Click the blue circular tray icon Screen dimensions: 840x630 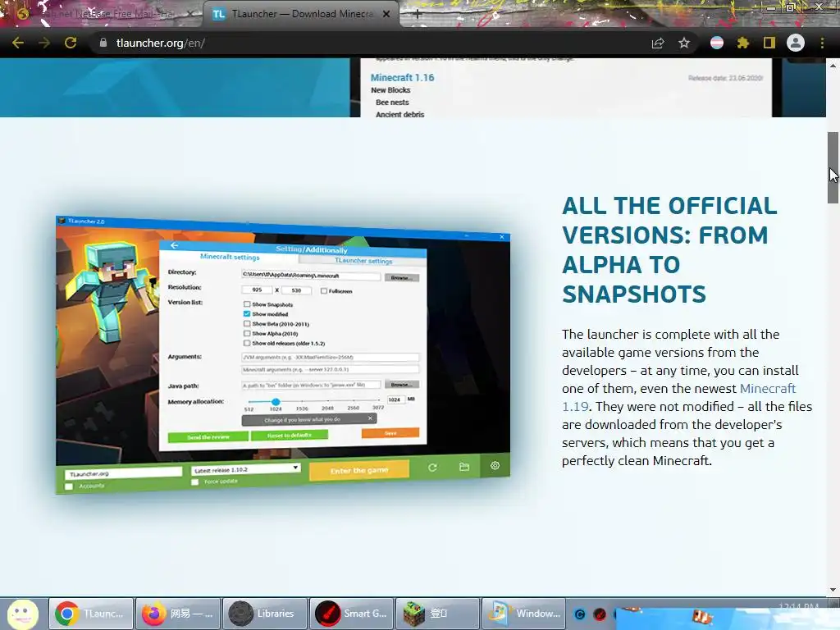[x=580, y=614]
